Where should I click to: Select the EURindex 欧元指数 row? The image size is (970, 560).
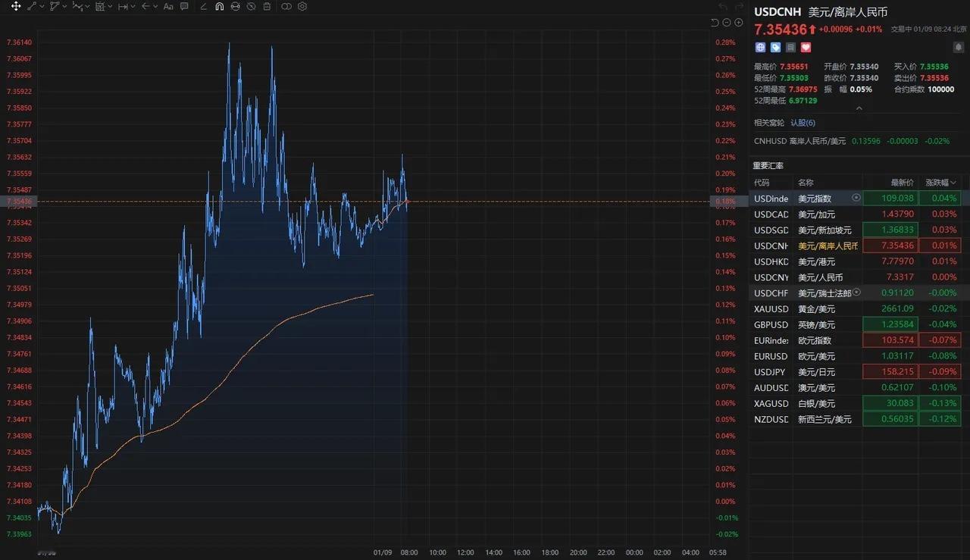[855, 340]
